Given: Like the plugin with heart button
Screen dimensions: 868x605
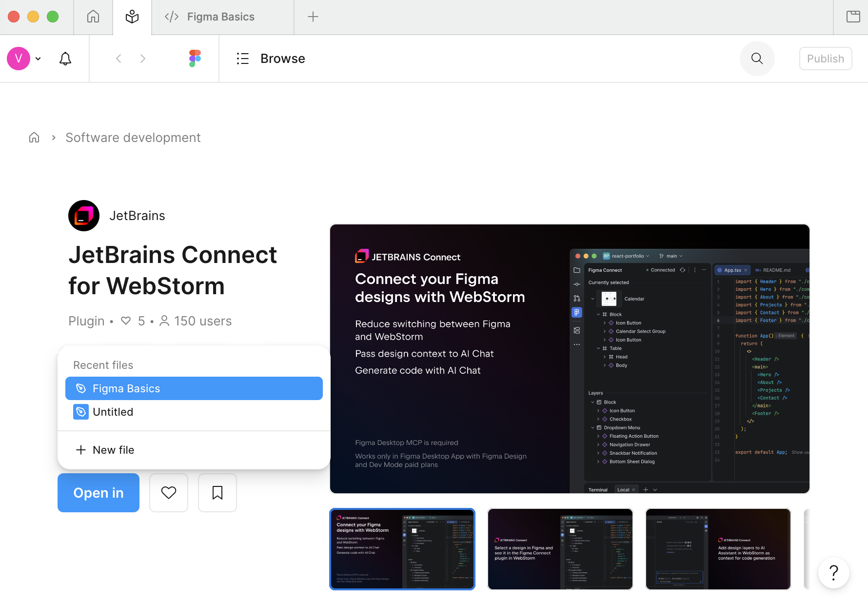Looking at the screenshot, I should (169, 493).
